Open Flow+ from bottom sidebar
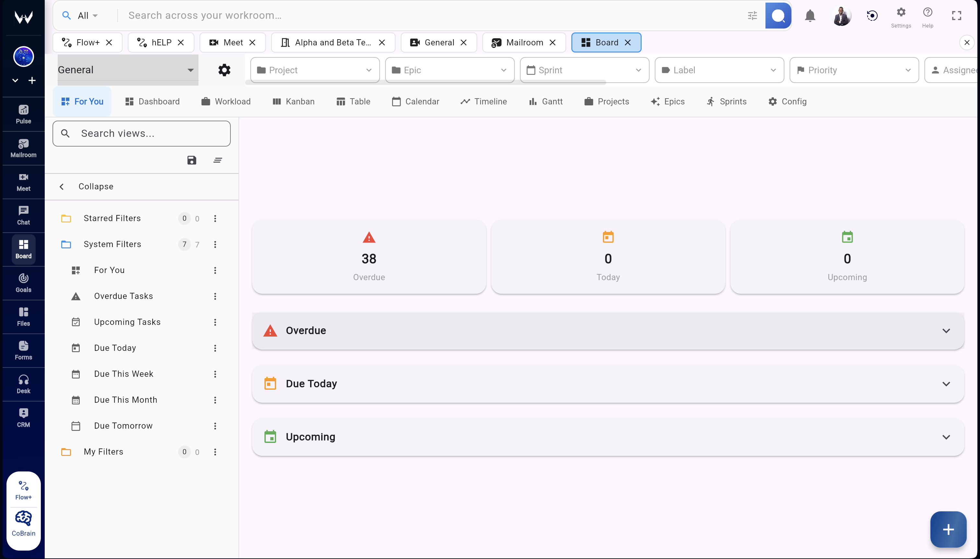Viewport: 980px width, 559px height. click(x=23, y=490)
